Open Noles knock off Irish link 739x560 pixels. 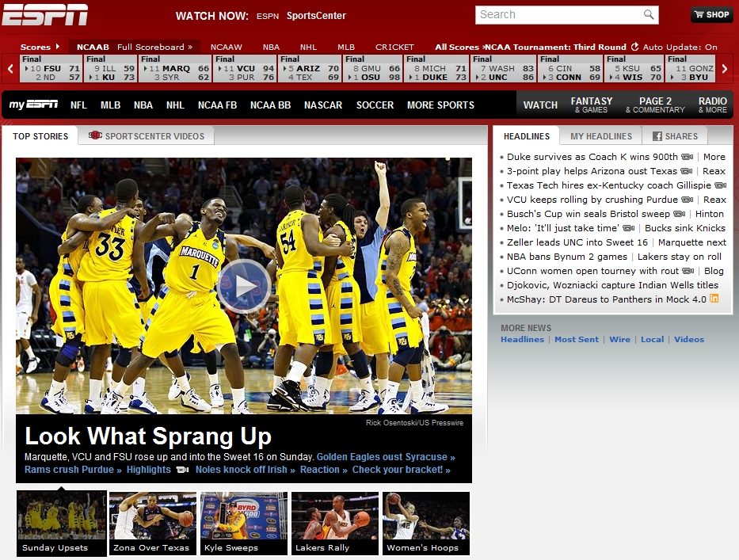(245, 470)
